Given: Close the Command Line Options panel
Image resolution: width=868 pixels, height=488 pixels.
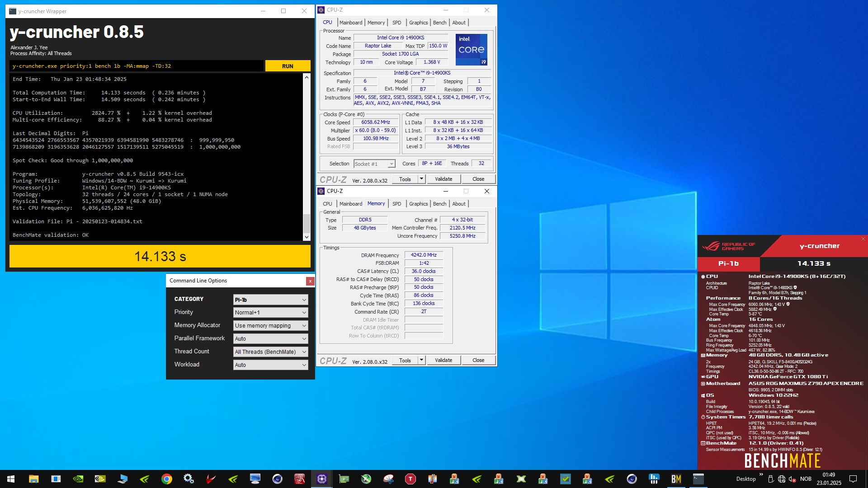Looking at the screenshot, I should [x=310, y=281].
